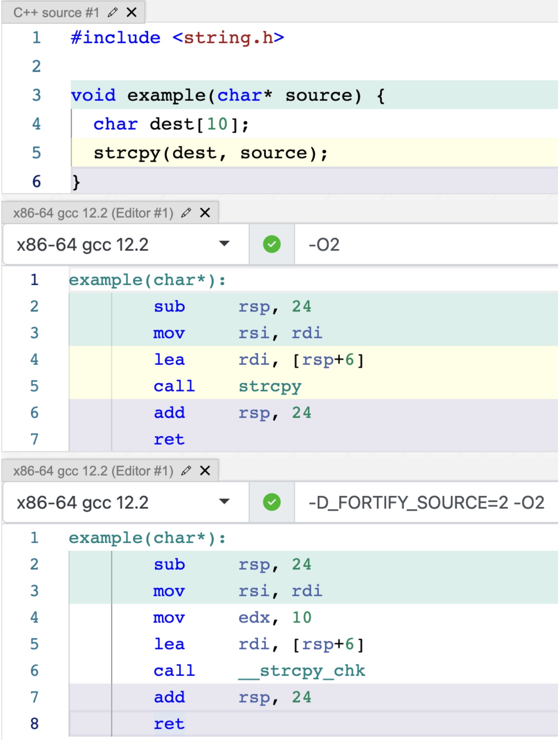Click the call strcpy assembly line
Viewport: 560px width, 742px height.
pyautogui.click(x=227, y=386)
